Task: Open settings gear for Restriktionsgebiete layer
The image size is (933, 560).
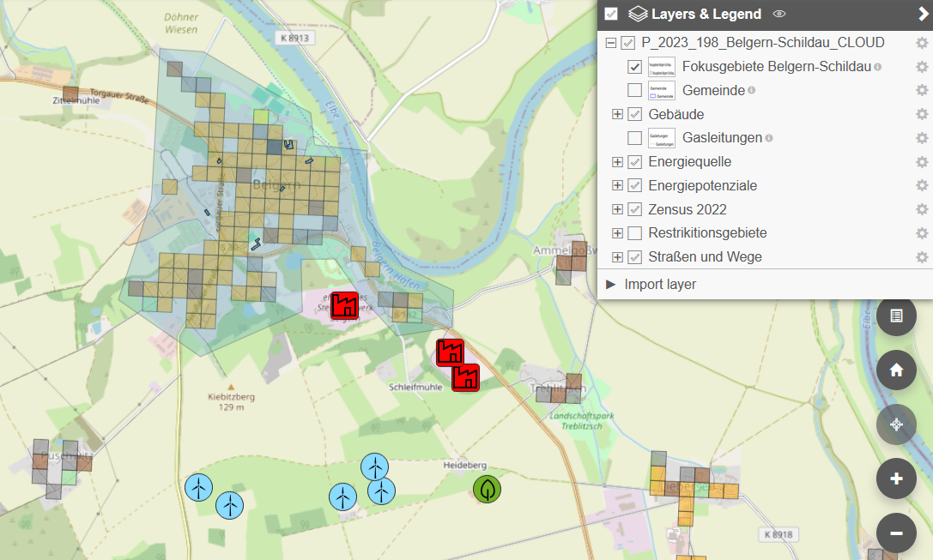Action: (922, 233)
